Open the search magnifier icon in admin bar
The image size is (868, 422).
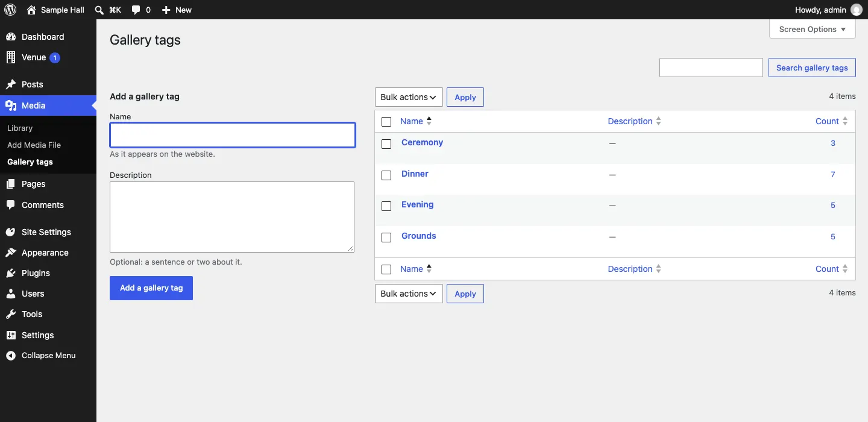[99, 10]
